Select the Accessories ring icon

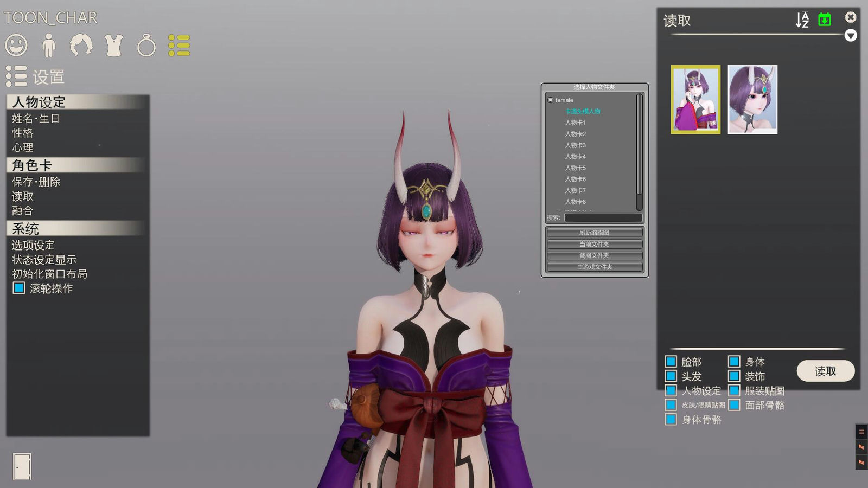pos(146,46)
